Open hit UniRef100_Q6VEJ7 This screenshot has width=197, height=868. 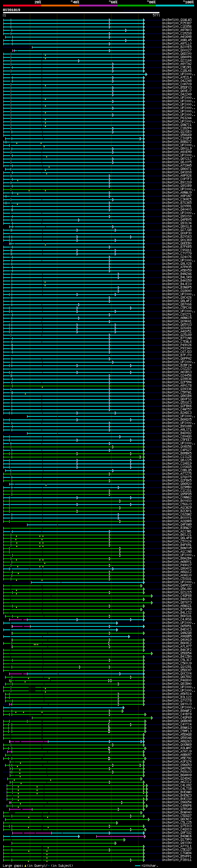coord(177,91)
